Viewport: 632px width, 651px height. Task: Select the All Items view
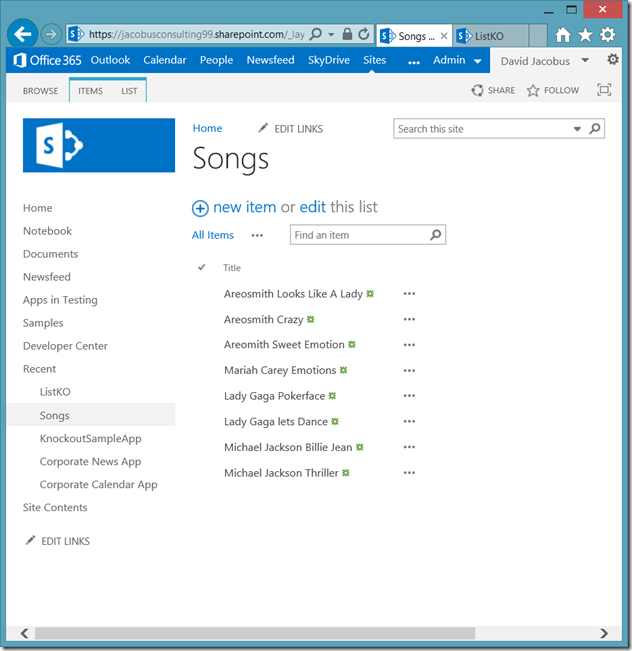pyautogui.click(x=213, y=235)
